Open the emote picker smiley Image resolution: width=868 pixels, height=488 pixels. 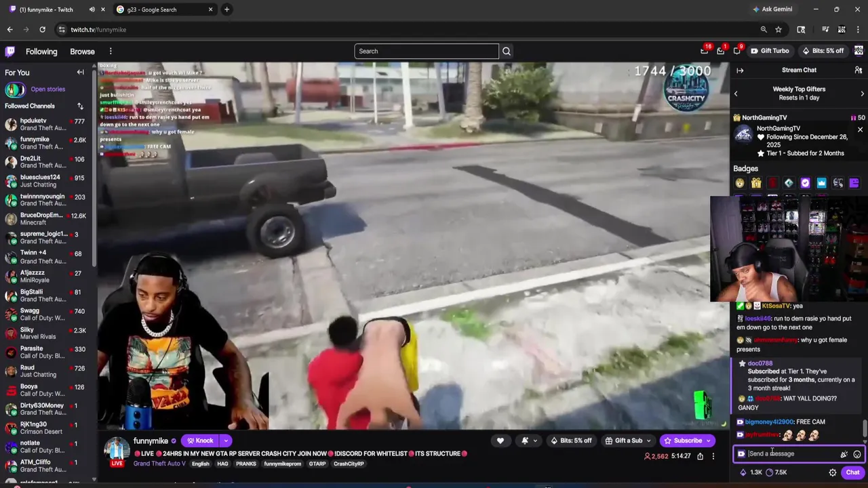857,454
